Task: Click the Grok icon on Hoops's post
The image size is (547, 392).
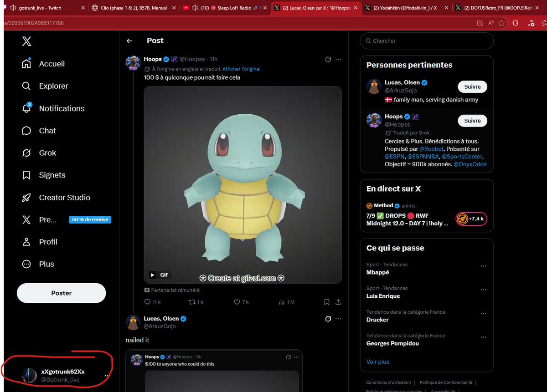Action: pyautogui.click(x=328, y=60)
